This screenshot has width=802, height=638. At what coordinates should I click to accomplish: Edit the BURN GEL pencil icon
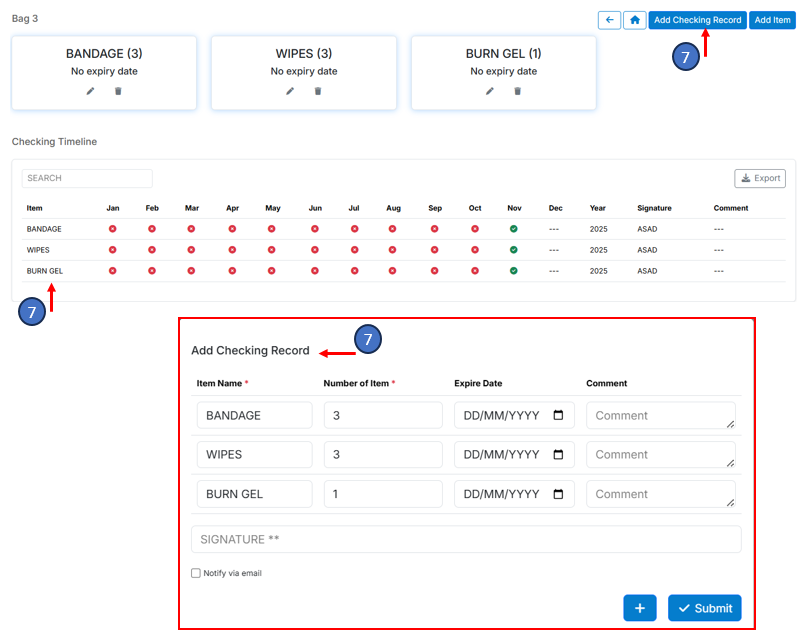(490, 91)
